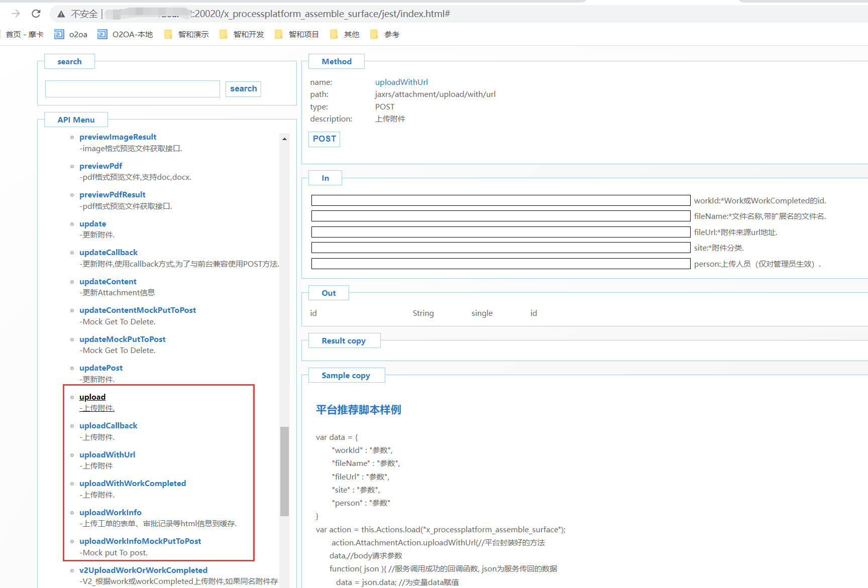This screenshot has width=868, height=588.
Task: Click the browser forward arrow icon
Action: (x=16, y=14)
